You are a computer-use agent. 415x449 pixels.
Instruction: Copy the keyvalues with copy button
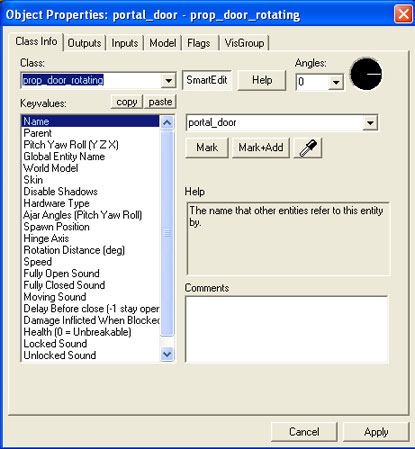tap(127, 102)
